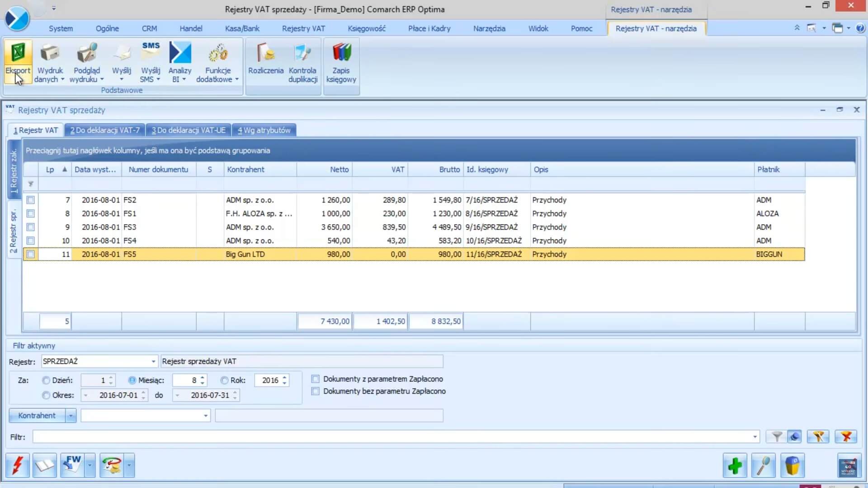Expand the Wyślij SMS dropdown arrow
868x488 pixels.
tap(158, 80)
